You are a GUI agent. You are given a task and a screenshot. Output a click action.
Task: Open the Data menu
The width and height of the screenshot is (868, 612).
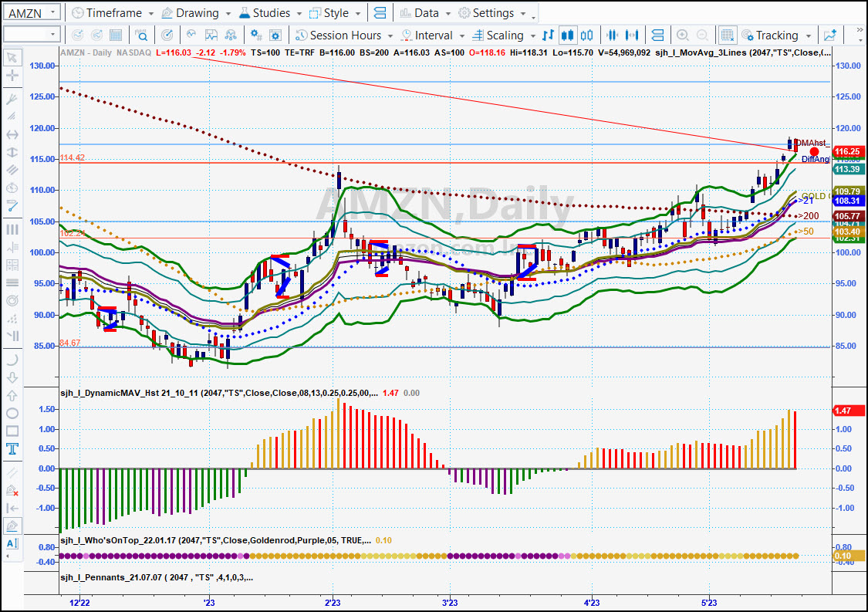[x=425, y=13]
